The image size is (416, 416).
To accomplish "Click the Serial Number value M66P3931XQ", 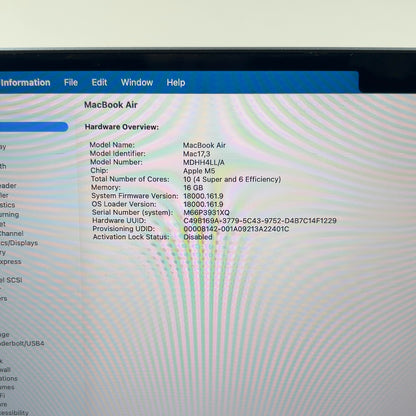I will coord(206,212).
